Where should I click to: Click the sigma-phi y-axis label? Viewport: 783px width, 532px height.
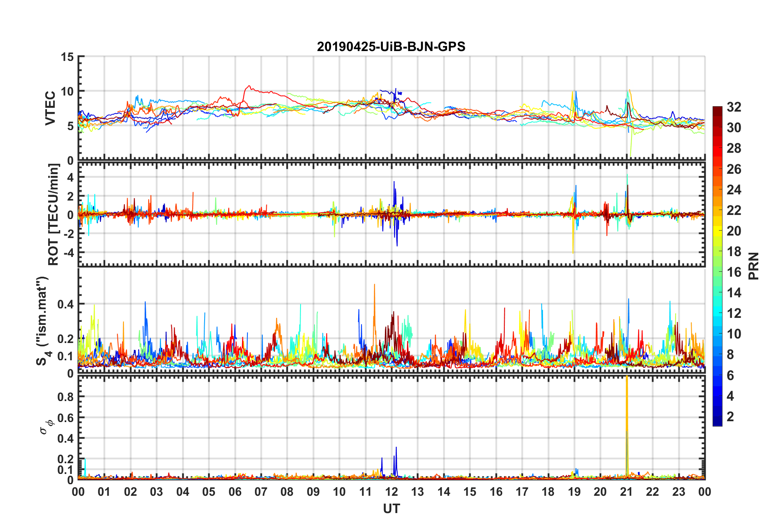point(46,427)
